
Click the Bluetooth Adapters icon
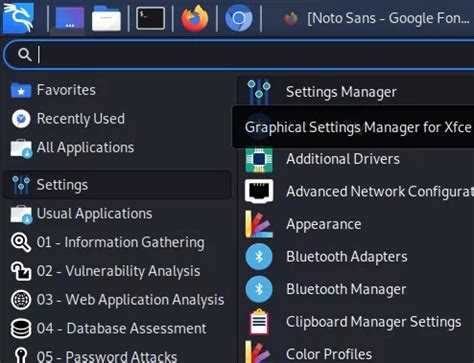[259, 257]
